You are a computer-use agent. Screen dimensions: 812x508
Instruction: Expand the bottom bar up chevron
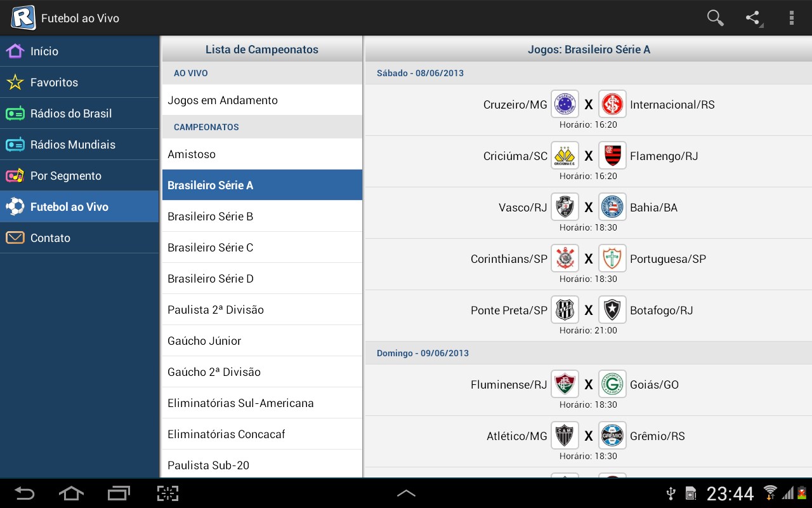[x=406, y=493]
